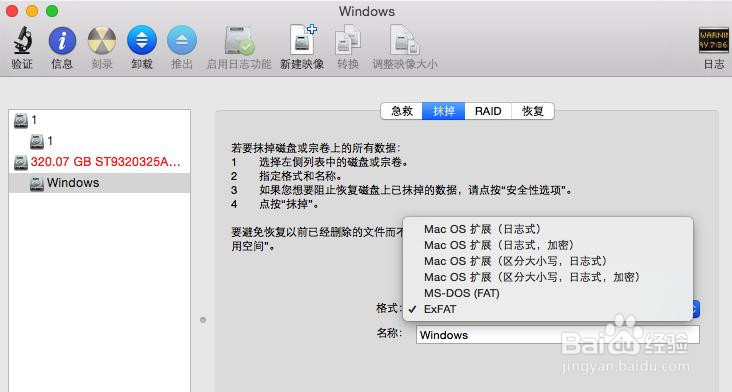Click the 新建映像 (New Image) icon

pos(303,40)
